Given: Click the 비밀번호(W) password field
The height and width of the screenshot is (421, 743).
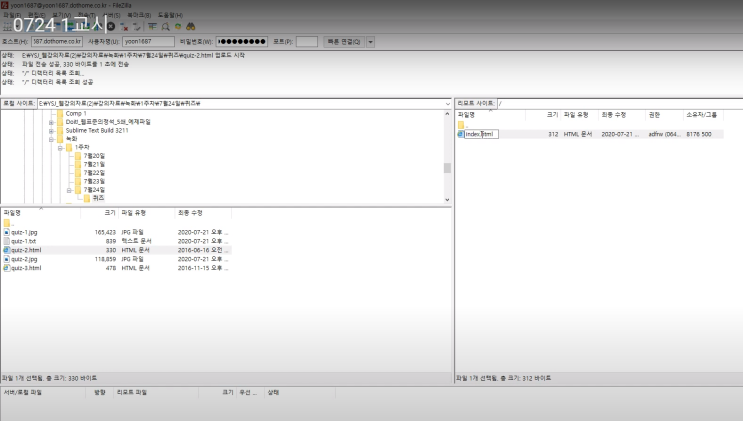Looking at the screenshot, I should click(242, 42).
